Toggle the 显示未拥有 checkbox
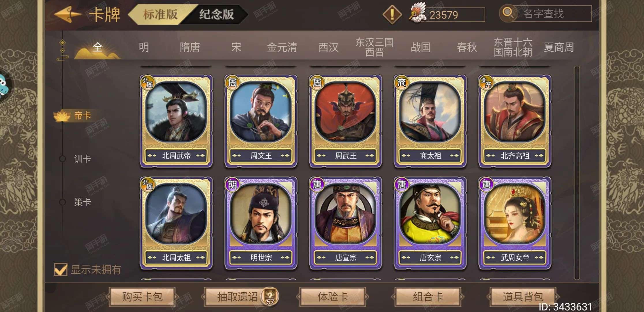The width and height of the screenshot is (644, 312). (x=61, y=269)
